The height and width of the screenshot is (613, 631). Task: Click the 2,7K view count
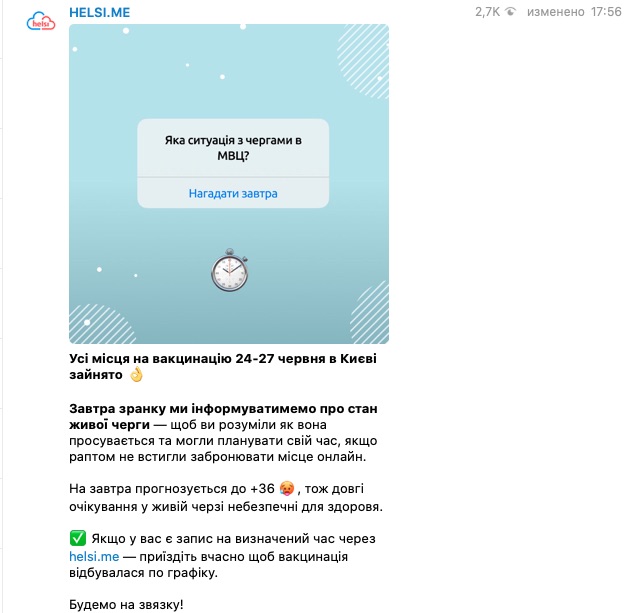tap(487, 12)
